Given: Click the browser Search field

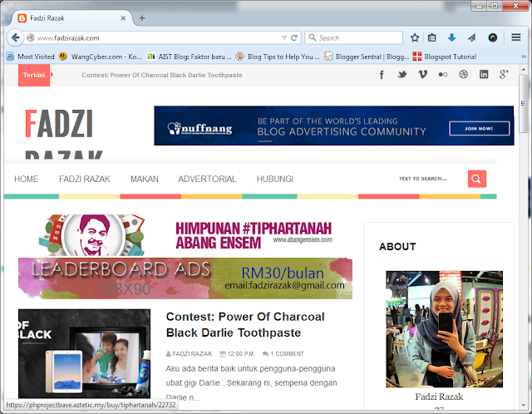Looking at the screenshot, I should tap(354, 37).
